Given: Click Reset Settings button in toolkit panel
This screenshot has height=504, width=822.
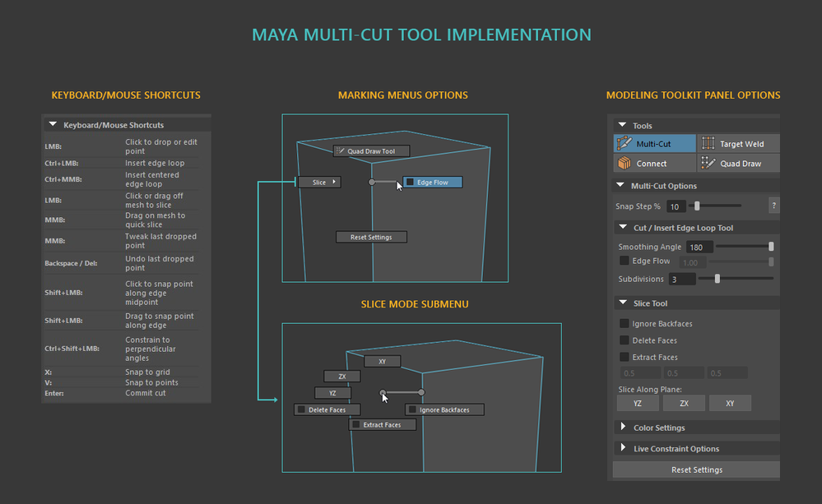Looking at the screenshot, I should (x=696, y=470).
